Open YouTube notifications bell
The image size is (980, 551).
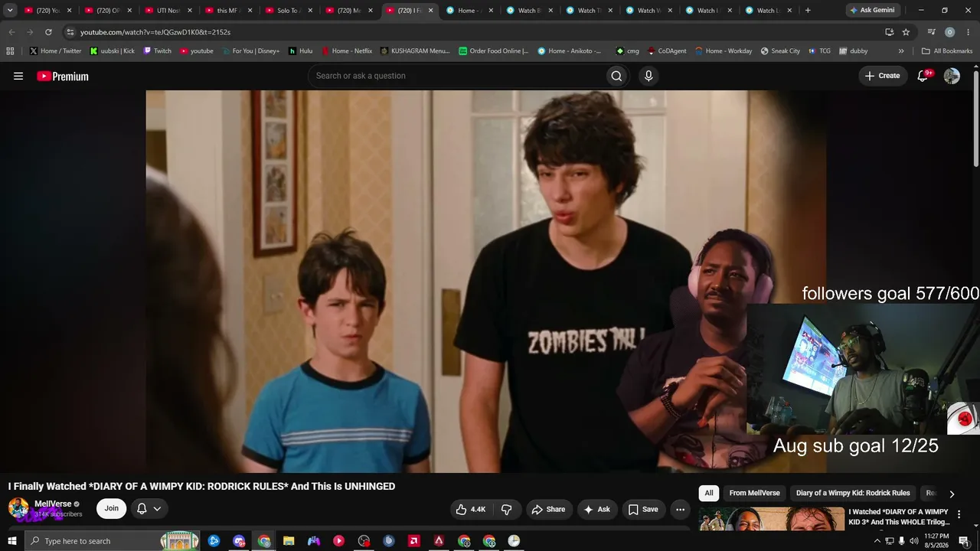point(923,76)
